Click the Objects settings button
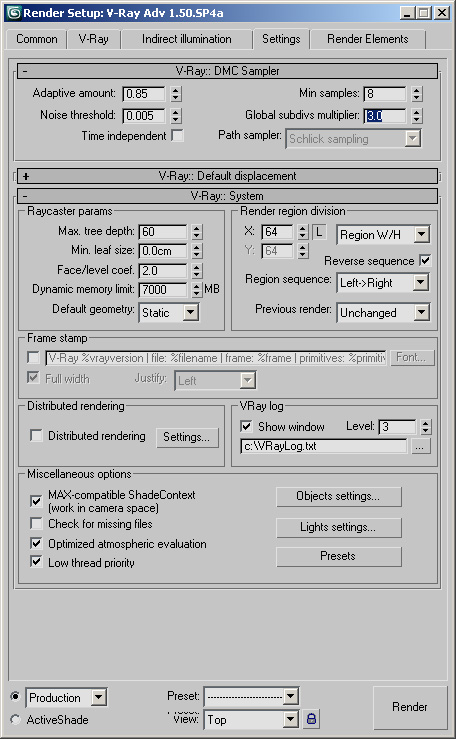The width and height of the screenshot is (456, 739). pyautogui.click(x=338, y=496)
